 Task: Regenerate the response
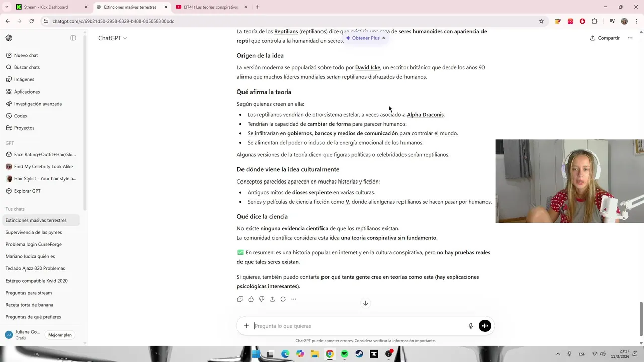(x=283, y=299)
